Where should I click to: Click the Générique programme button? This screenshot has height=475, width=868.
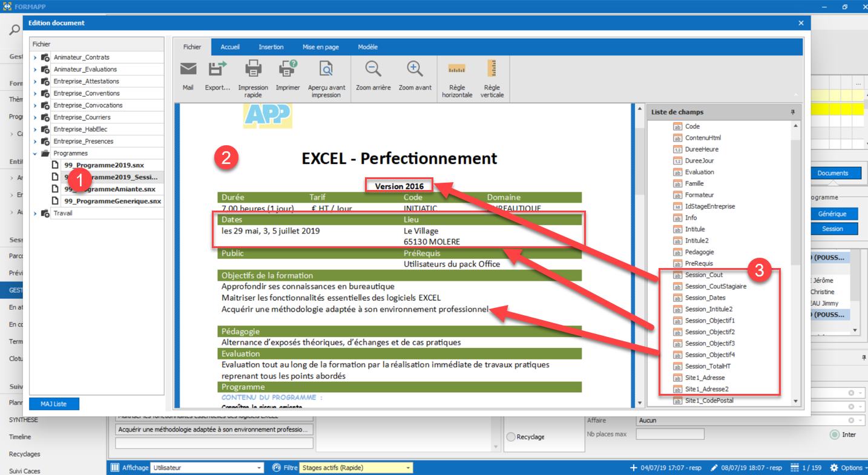click(833, 214)
